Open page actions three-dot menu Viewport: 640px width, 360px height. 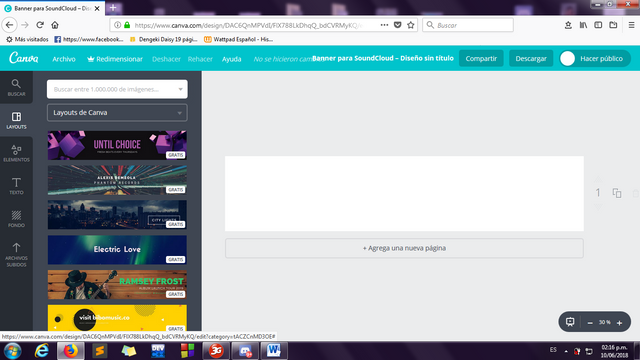(x=384, y=25)
